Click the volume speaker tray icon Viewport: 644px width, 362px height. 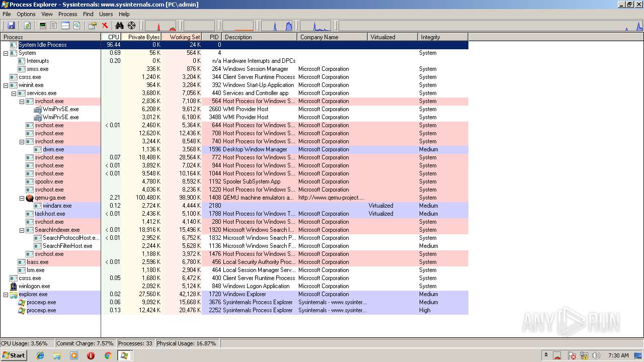(x=596, y=355)
